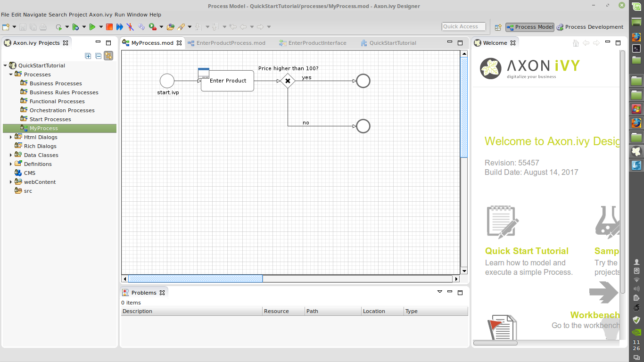
Task: Click the speech bubbles toolbar icon
Action: click(x=141, y=27)
